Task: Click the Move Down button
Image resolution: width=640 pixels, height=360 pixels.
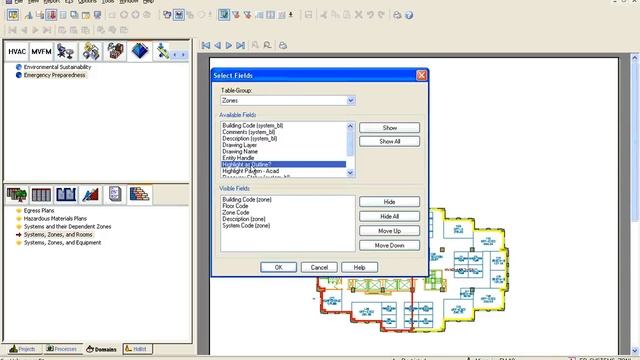Action: [x=389, y=245]
